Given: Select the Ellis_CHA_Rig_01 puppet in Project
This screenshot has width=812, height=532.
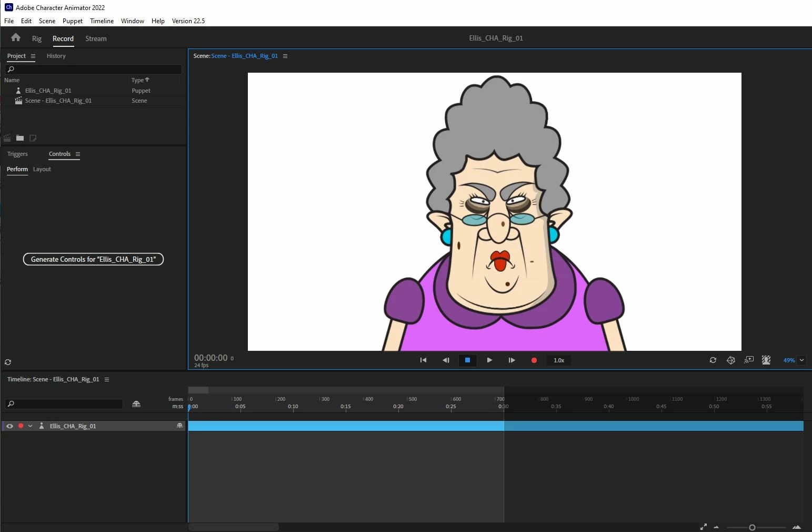Looking at the screenshot, I should pos(48,91).
